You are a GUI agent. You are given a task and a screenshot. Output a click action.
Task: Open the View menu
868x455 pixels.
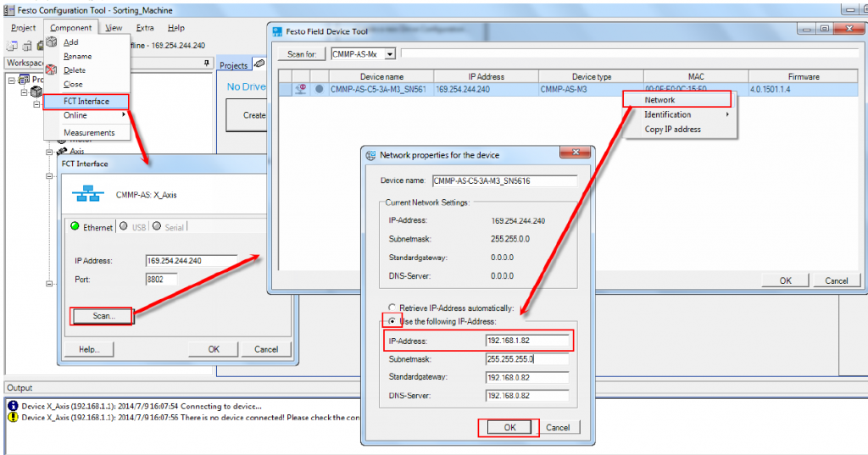[x=114, y=28]
